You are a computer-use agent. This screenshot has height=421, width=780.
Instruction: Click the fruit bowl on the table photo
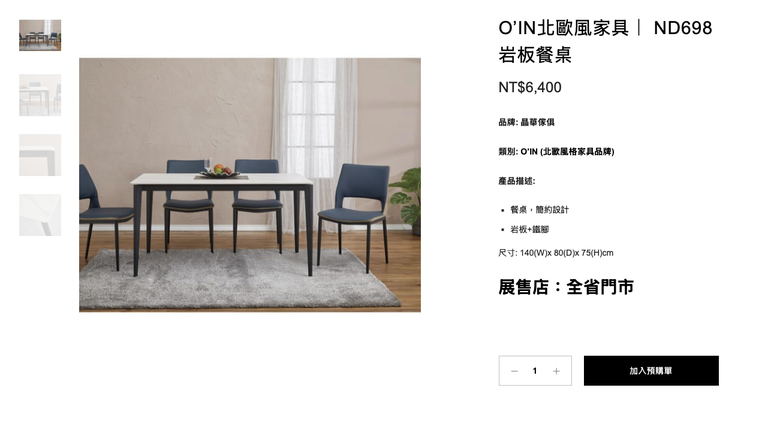click(221, 171)
